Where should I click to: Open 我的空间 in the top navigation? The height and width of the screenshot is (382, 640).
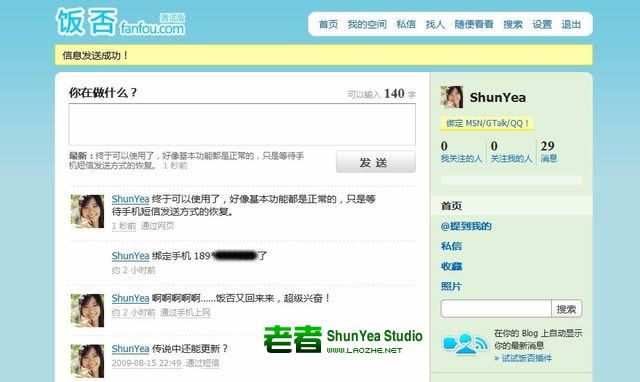click(x=367, y=24)
